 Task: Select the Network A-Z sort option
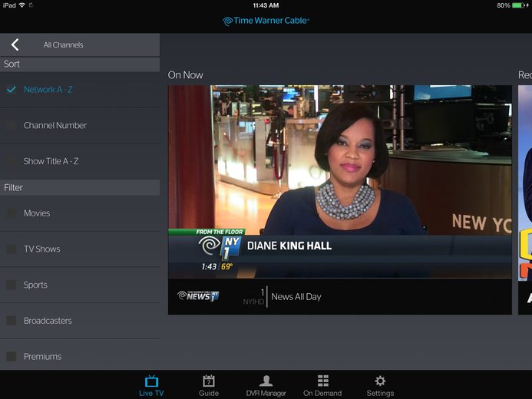tap(80, 90)
